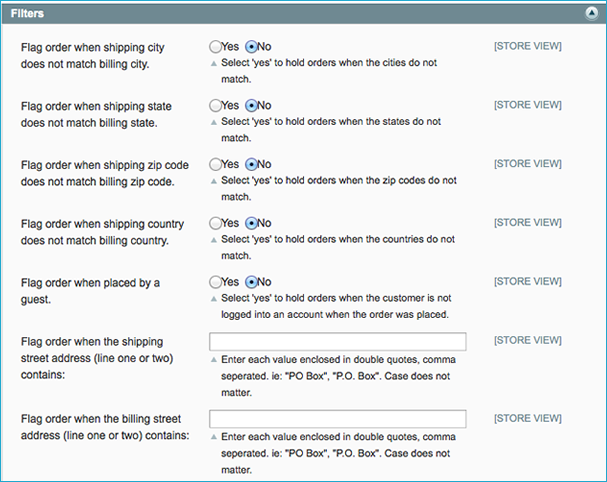Collapse the Filters section arrow icon
The height and width of the screenshot is (482, 607).
[591, 14]
